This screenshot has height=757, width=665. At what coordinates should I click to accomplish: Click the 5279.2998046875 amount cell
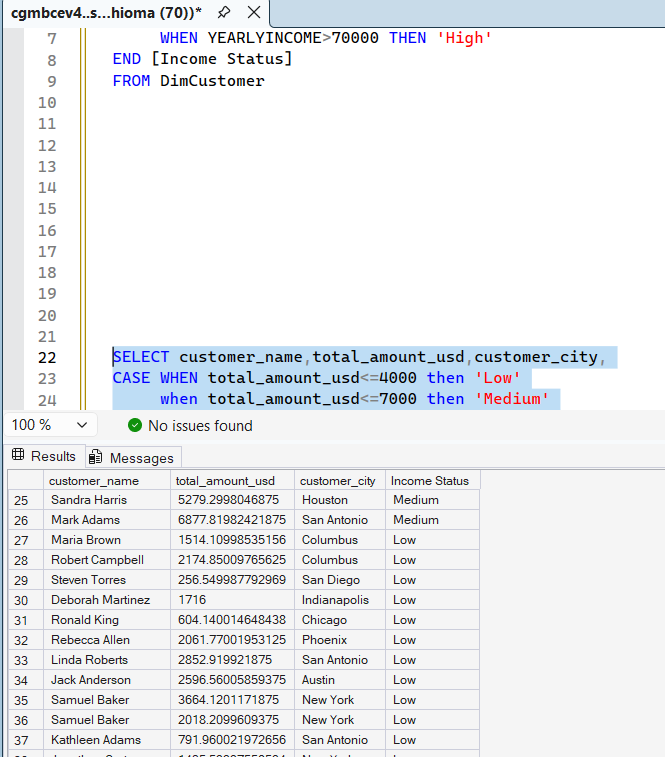(x=232, y=500)
